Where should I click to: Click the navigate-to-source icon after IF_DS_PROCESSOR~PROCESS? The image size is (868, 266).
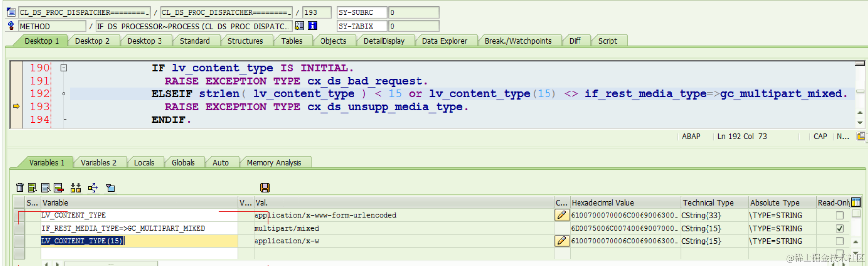(x=299, y=26)
